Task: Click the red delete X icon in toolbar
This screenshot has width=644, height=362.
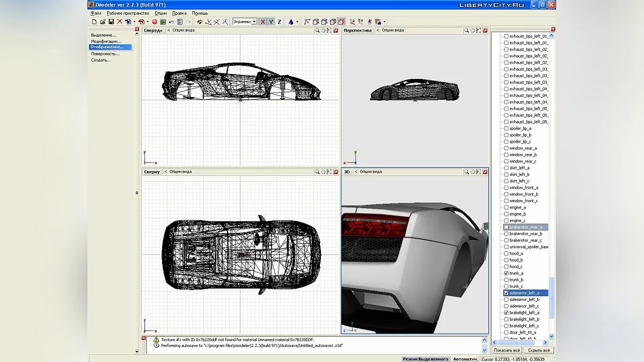Action: point(121,21)
